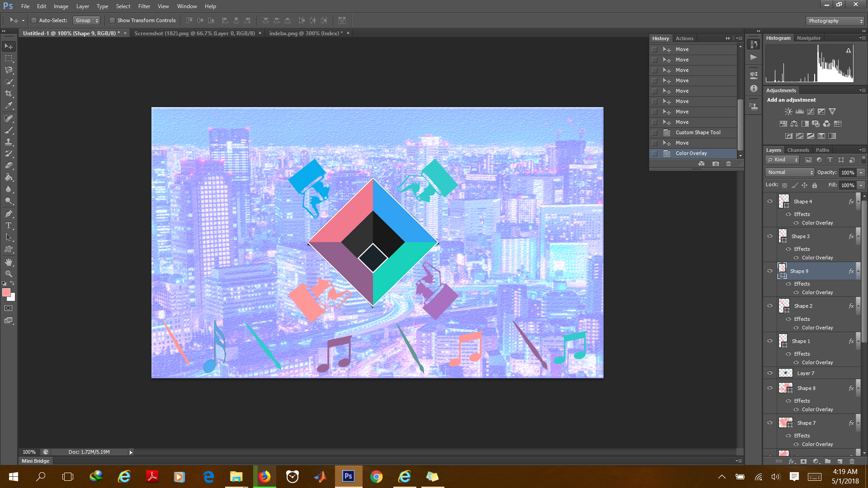
Task: Enable the Auto-Select checkbox
Action: point(34,20)
